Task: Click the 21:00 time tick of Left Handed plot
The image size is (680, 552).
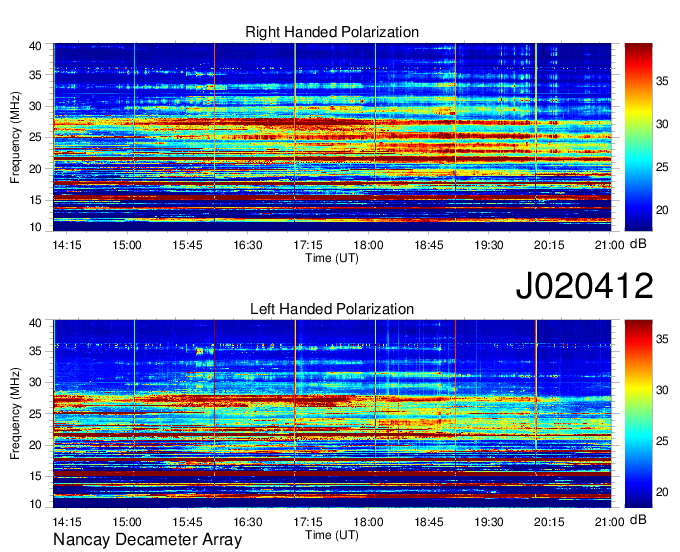Action: coord(609,522)
